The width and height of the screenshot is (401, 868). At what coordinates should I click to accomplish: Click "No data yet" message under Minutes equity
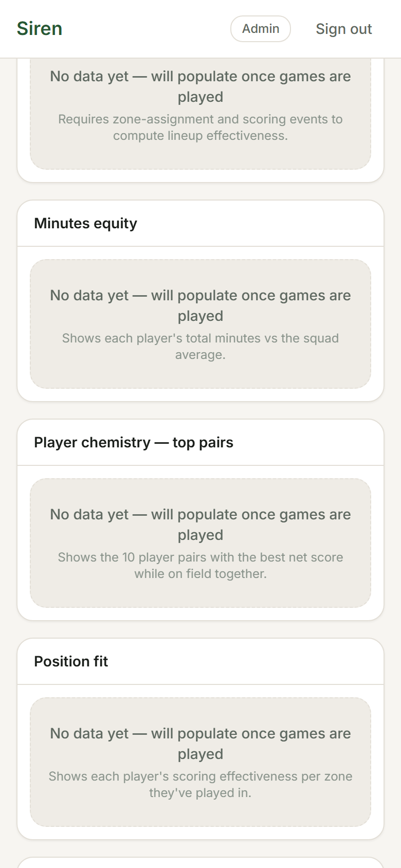200,305
